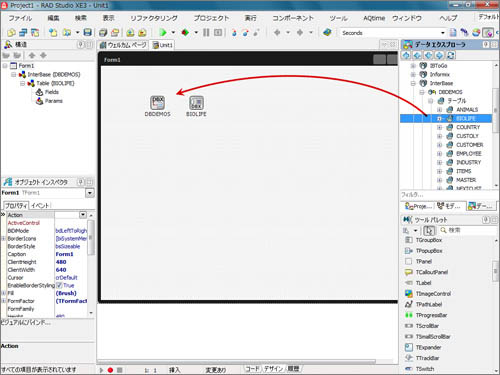Click the first yellow toolbar icon on the far left
Viewport: 500px width, 375px height.
[11, 32]
